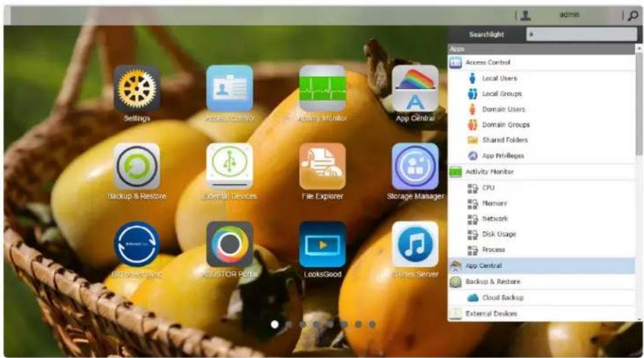Open the admin account menu
644x358 pixels.
coord(569,15)
